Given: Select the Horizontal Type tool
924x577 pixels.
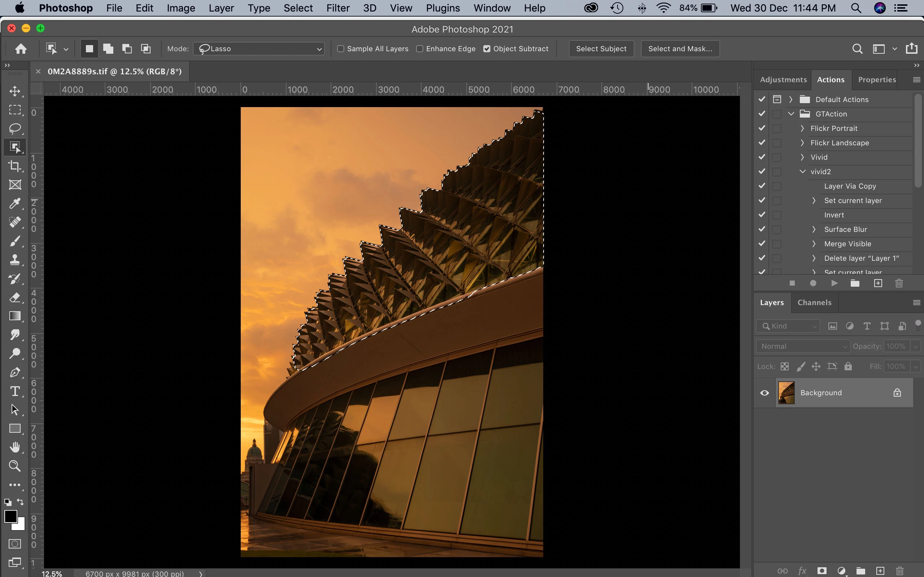Looking at the screenshot, I should 14,391.
